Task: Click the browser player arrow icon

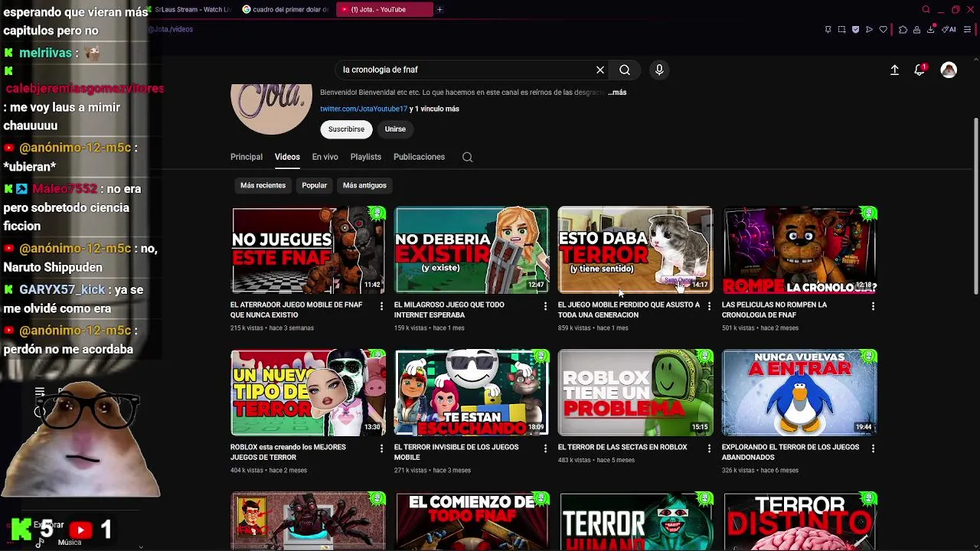Action: coord(869,30)
